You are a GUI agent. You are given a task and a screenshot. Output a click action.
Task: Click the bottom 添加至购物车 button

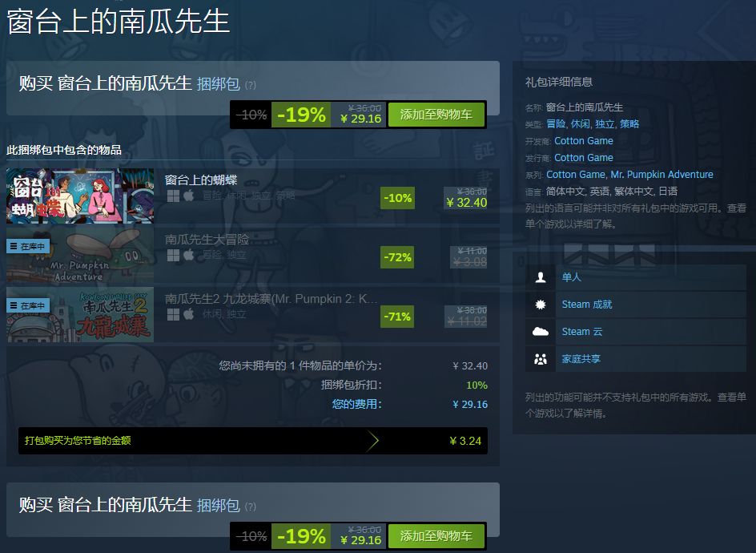click(436, 535)
